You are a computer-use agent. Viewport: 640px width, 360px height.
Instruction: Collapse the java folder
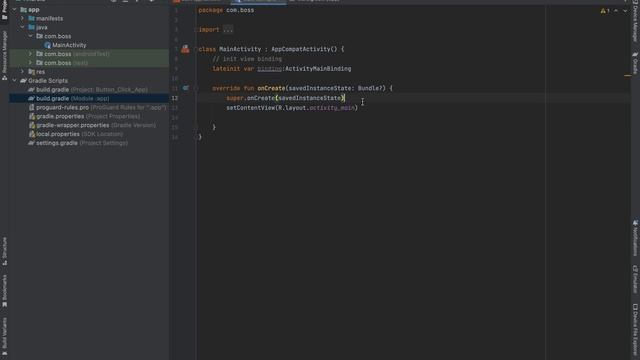tap(22, 27)
